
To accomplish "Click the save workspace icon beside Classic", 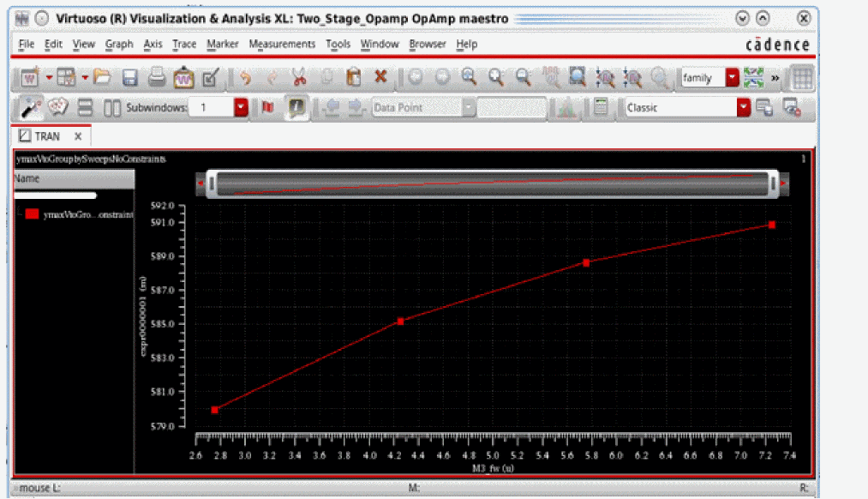I will tap(764, 107).
